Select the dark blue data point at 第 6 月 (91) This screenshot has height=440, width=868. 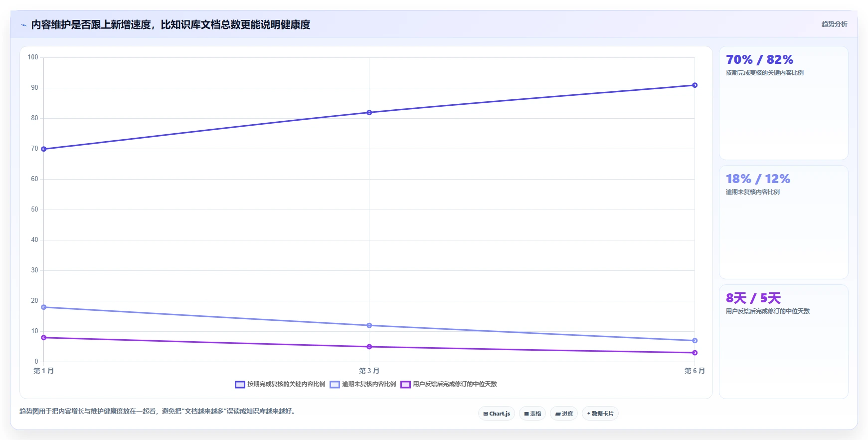[695, 85]
